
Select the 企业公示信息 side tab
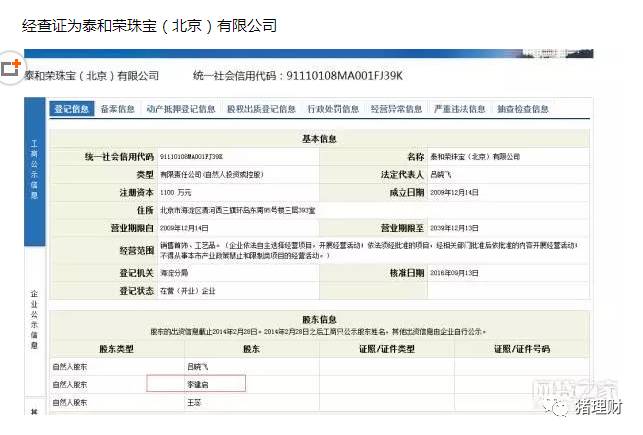[34, 320]
